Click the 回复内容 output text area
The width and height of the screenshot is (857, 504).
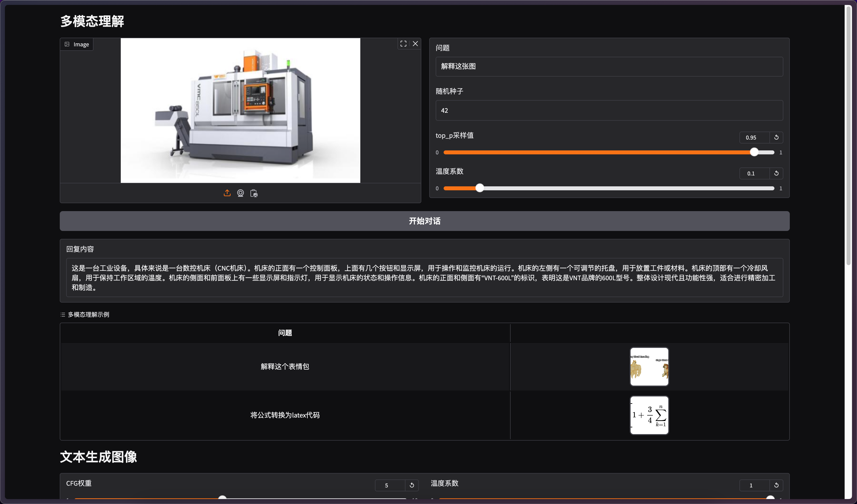pos(425,278)
